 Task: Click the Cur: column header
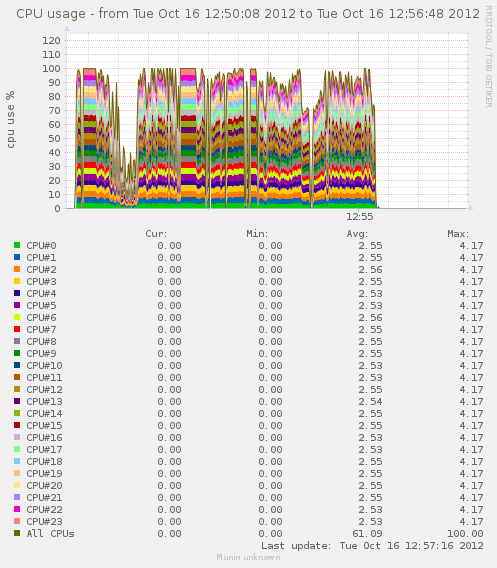click(x=156, y=234)
